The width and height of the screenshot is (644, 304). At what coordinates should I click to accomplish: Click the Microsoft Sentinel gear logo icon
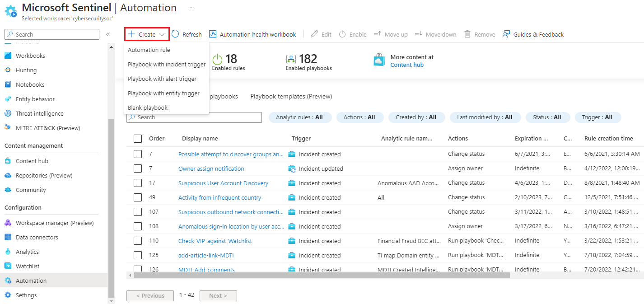coord(11,12)
